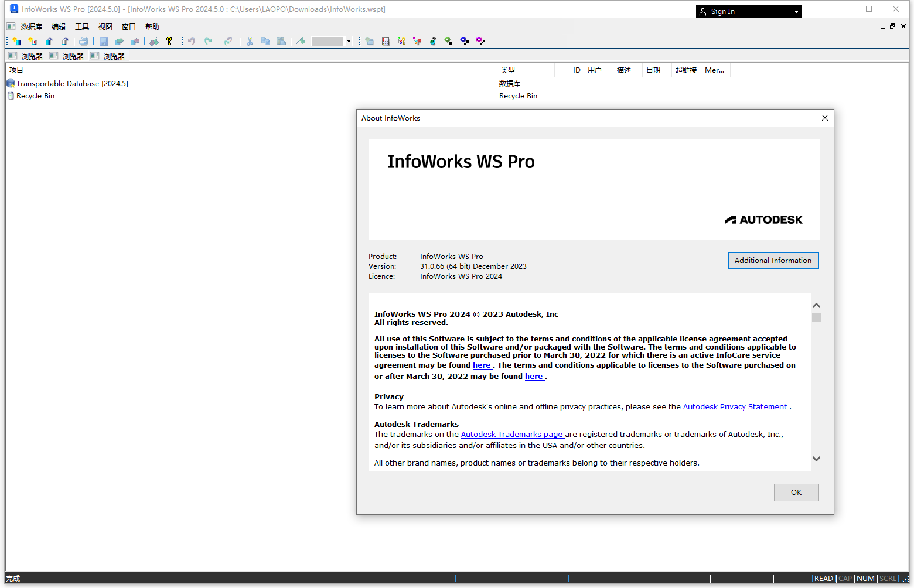The image size is (914, 588).
Task: Click the grid window toolbar icon
Action: [x=386, y=41]
